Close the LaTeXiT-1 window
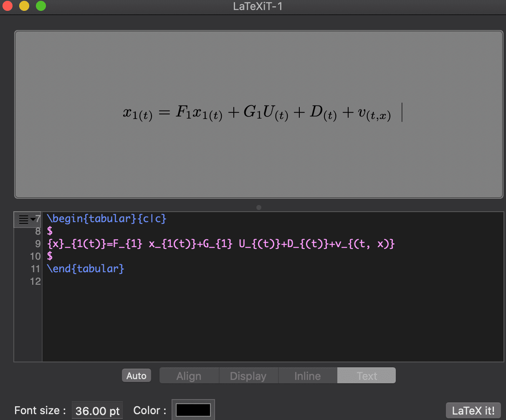Image resolution: width=506 pixels, height=420 pixels. pyautogui.click(x=8, y=6)
